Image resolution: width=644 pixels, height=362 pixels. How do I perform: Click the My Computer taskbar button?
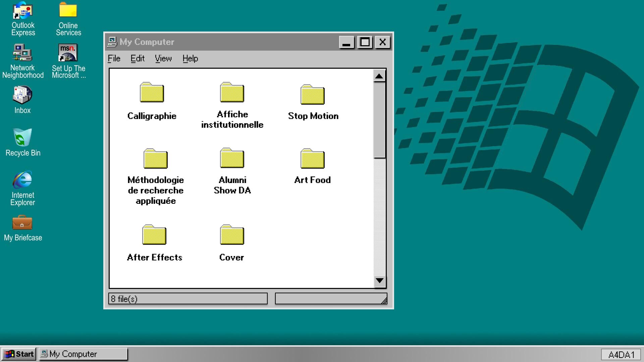click(83, 354)
